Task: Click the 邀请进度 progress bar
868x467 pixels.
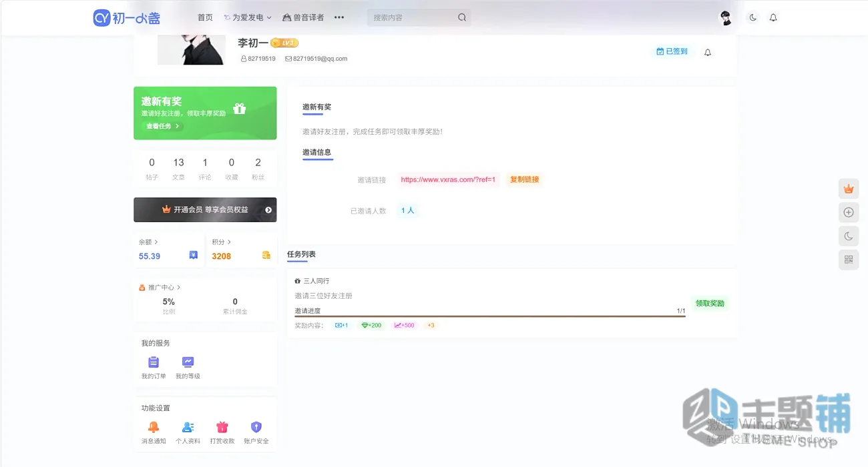Action: [x=490, y=316]
